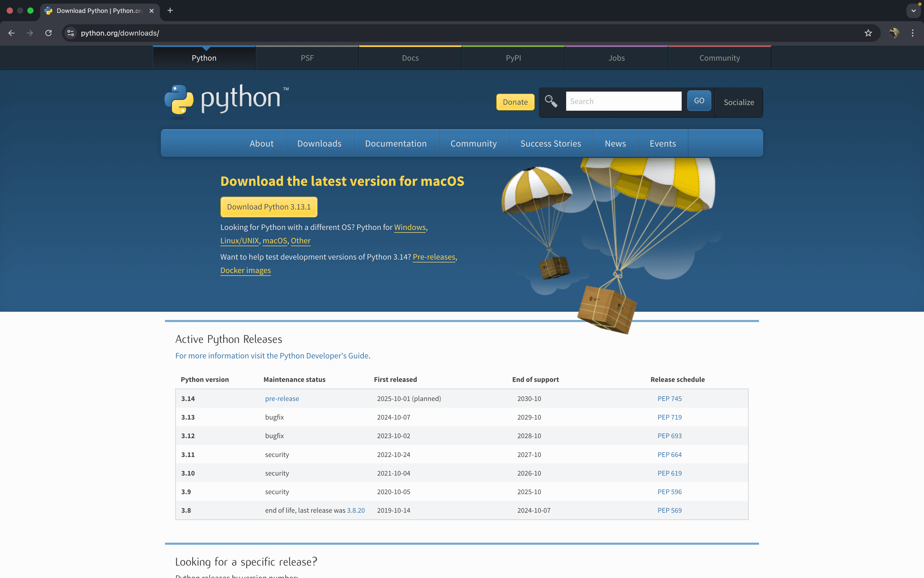Switch to the PyPI top tab

tap(513, 58)
